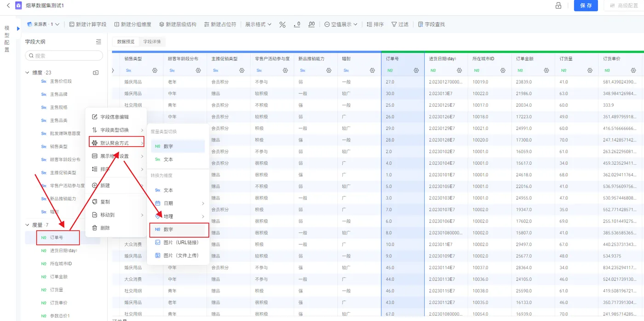Click the blue 保存 button
644x321 pixels.
coord(586,6)
